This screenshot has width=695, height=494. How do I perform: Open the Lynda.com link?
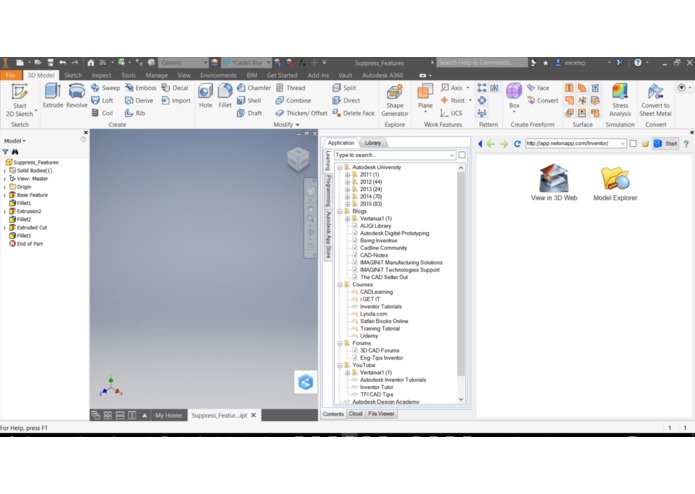point(373,314)
